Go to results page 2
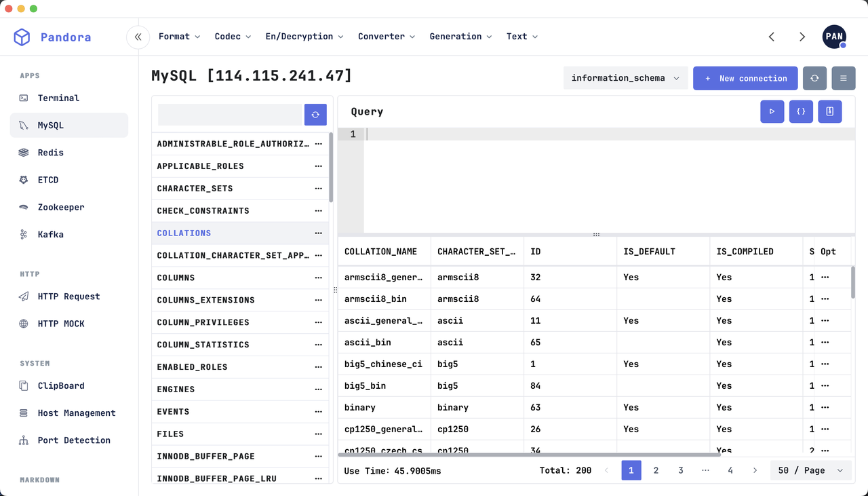This screenshot has height=496, width=868. click(656, 470)
